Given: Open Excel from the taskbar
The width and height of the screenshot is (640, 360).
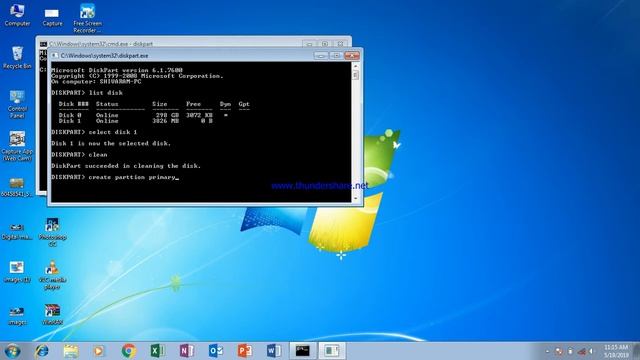Looking at the screenshot, I should coord(158,351).
